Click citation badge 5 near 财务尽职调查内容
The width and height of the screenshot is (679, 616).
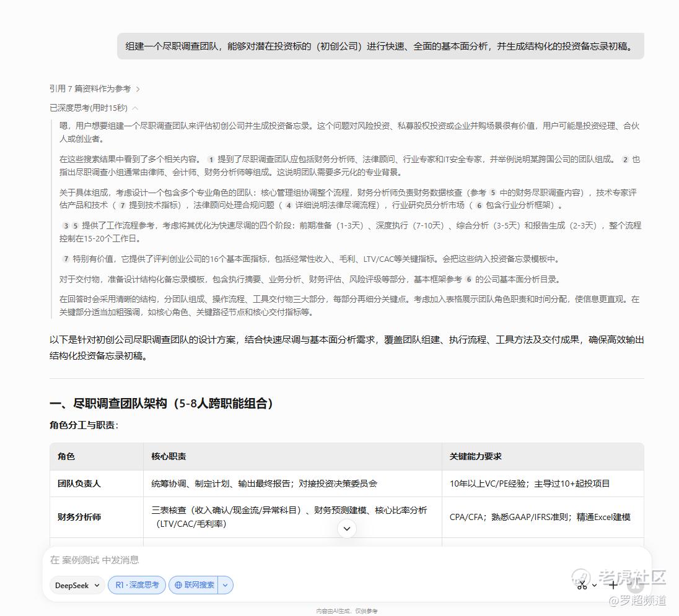tap(493, 193)
